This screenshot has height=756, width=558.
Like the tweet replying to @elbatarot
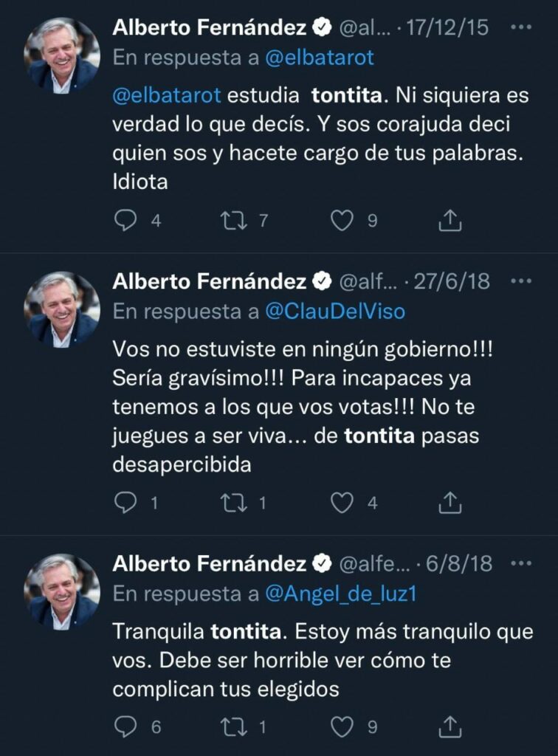click(x=342, y=220)
